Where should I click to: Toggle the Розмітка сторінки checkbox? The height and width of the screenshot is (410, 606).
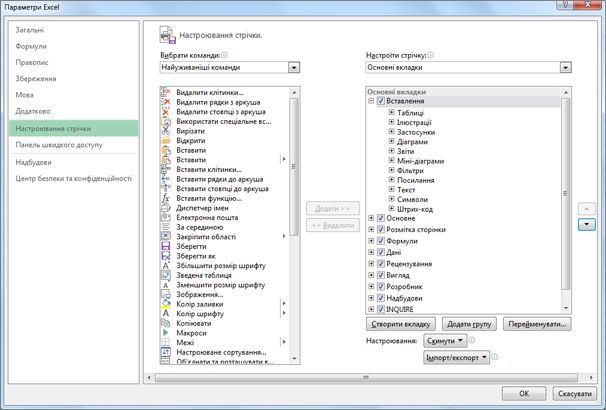(x=381, y=230)
